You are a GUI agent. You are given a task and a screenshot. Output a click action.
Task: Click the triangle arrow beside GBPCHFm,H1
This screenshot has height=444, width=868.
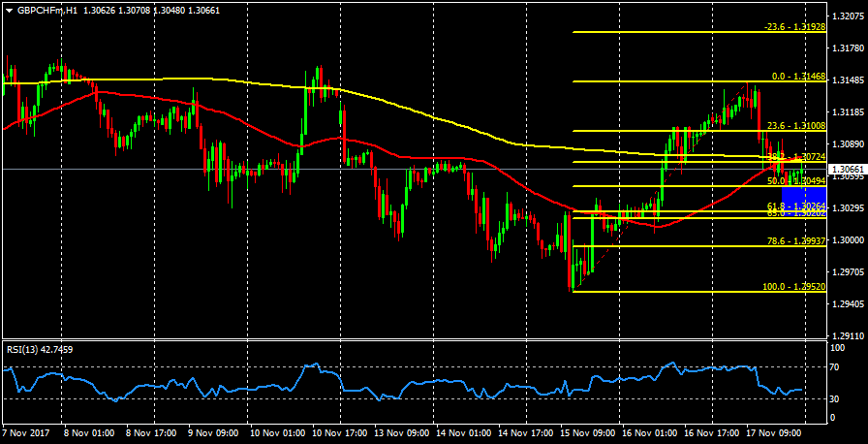[9, 10]
